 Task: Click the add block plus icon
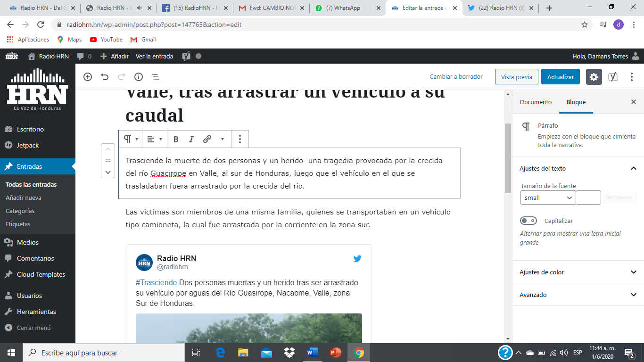(x=88, y=77)
